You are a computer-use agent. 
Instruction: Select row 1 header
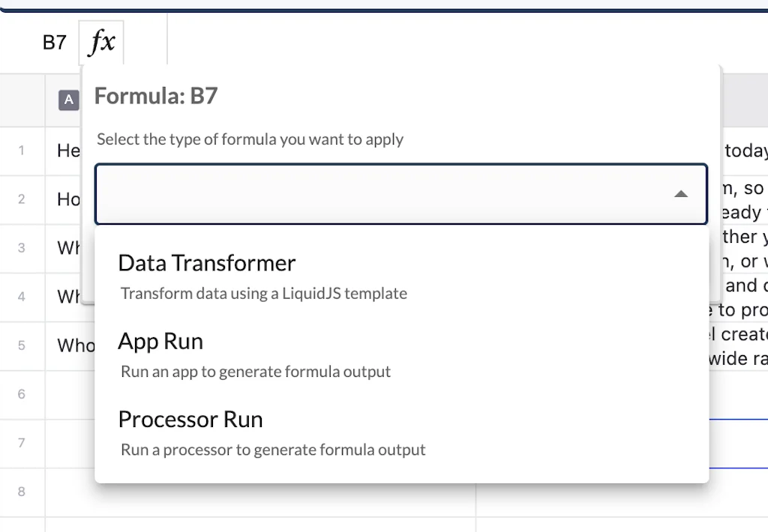22,151
